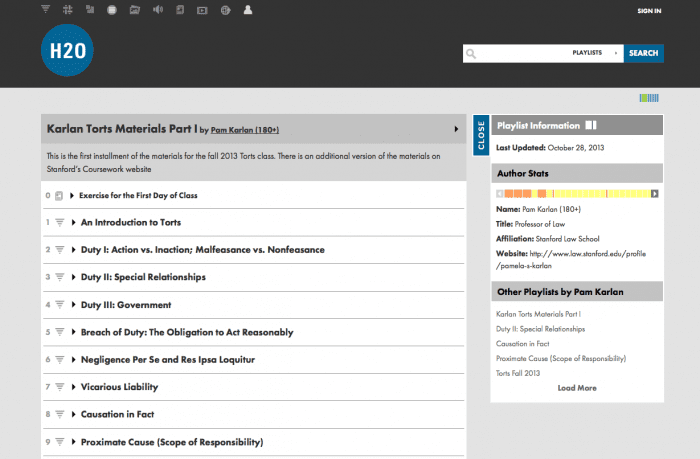
Task: Click Sign In at top right
Action: click(x=648, y=11)
